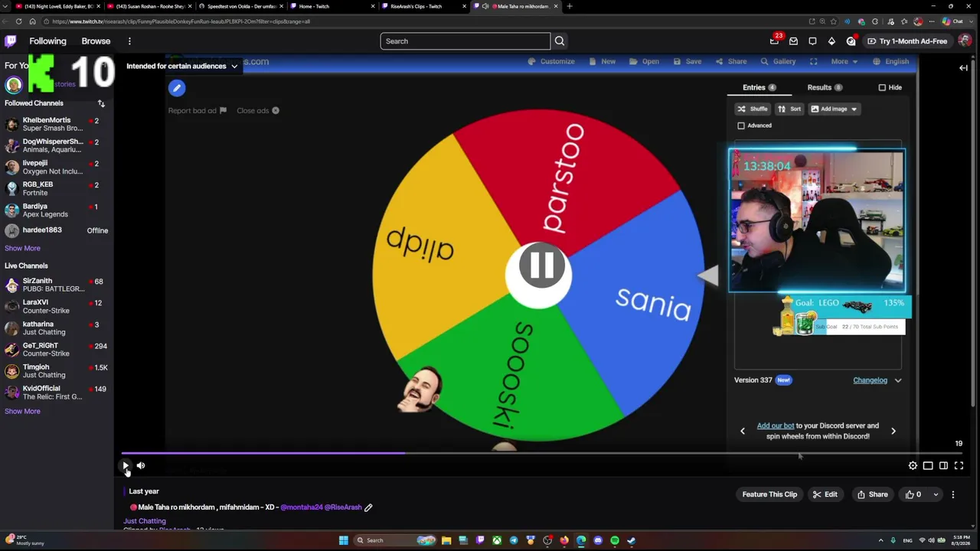Image resolution: width=980 pixels, height=551 pixels.
Task: Share the clip with the Share button
Action: 872,494
